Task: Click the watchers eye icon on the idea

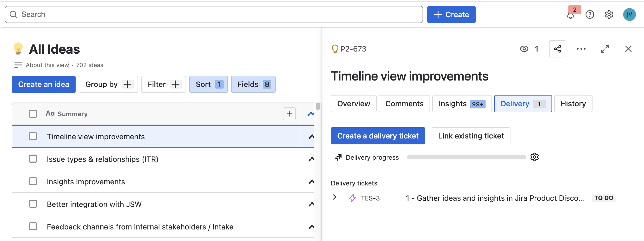Action: tap(524, 49)
